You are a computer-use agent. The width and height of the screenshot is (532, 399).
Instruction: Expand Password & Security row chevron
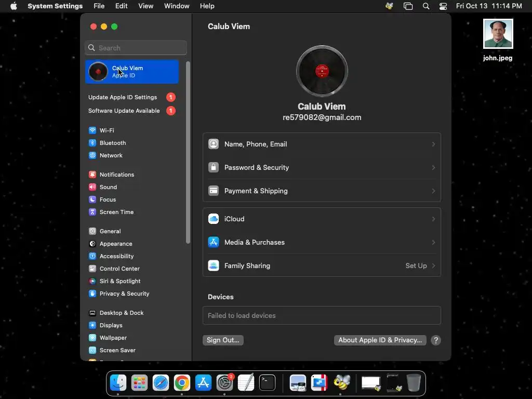pos(433,168)
